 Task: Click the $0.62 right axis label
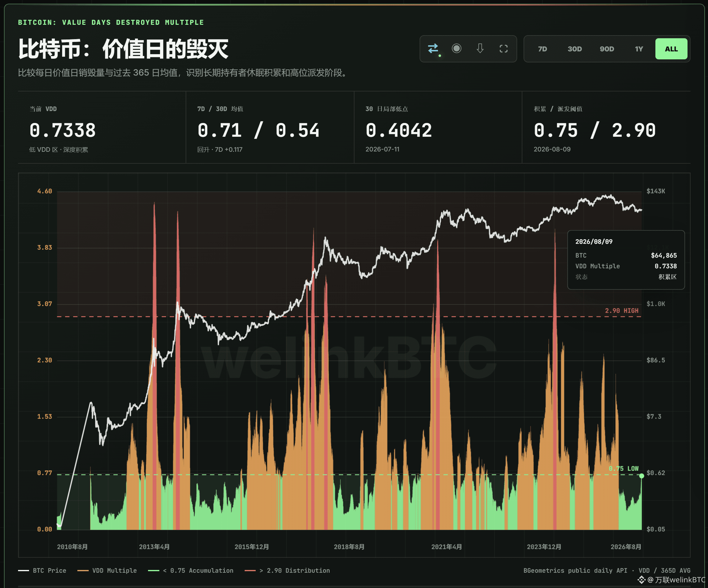656,473
